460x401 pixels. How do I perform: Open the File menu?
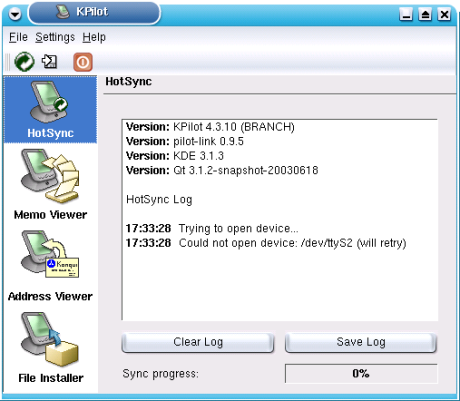point(18,37)
